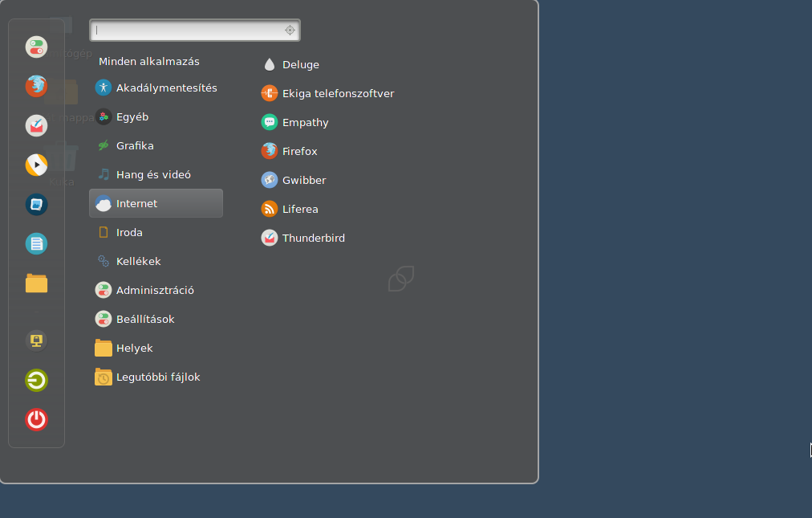Launch Liferea by its label
The height and width of the screenshot is (518, 812).
[x=300, y=209]
